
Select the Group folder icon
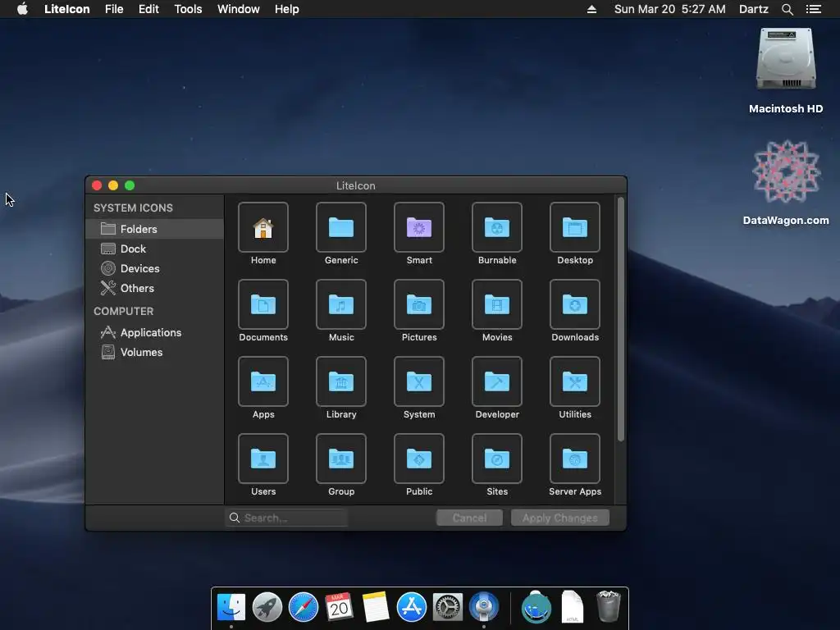click(x=341, y=459)
